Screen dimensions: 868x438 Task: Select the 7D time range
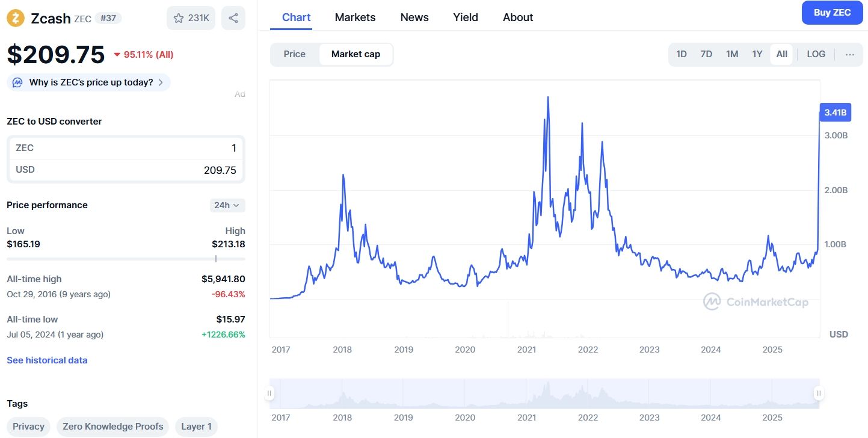pos(706,54)
